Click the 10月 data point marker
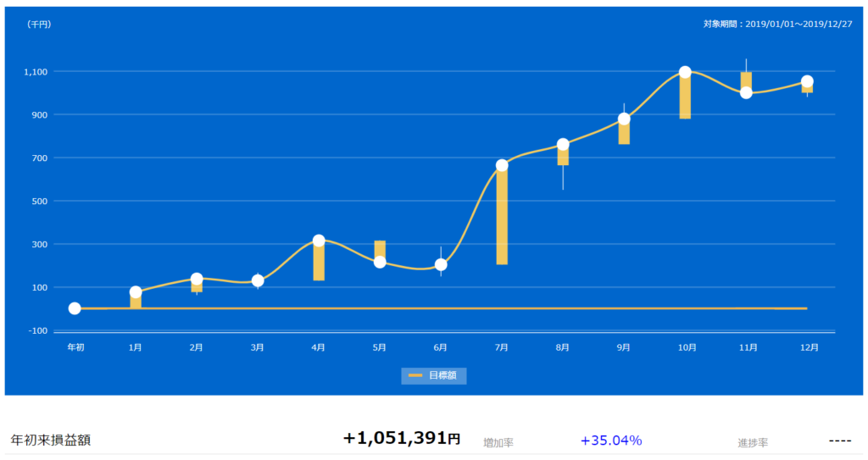The width and height of the screenshot is (868, 460). pos(685,73)
